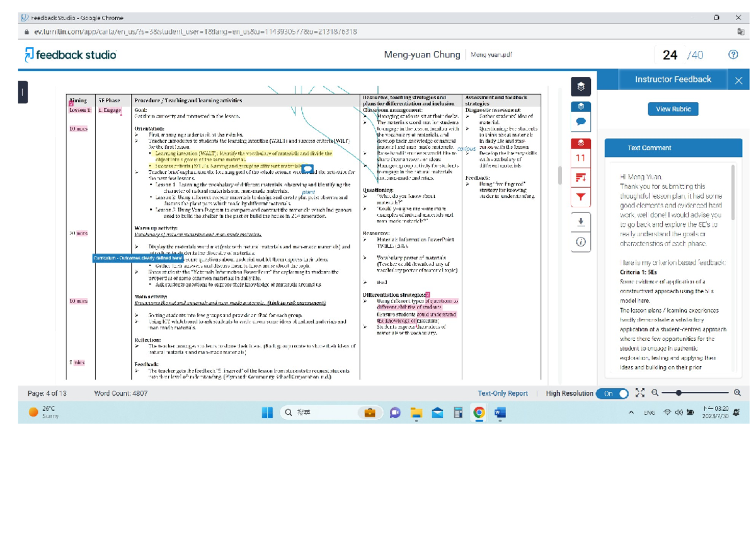This screenshot has height=535, width=756.
Task: Click the Curriculum outcomes comment tag
Action: click(x=138, y=258)
